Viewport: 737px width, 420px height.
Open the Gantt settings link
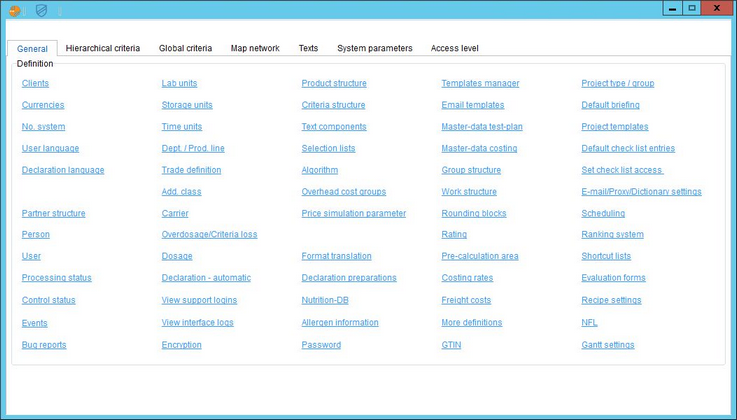pyautogui.click(x=607, y=345)
